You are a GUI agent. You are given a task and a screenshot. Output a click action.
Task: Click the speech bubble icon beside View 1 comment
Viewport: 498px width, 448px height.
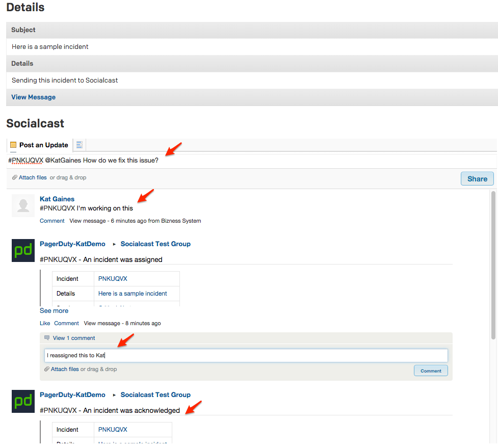coord(47,338)
